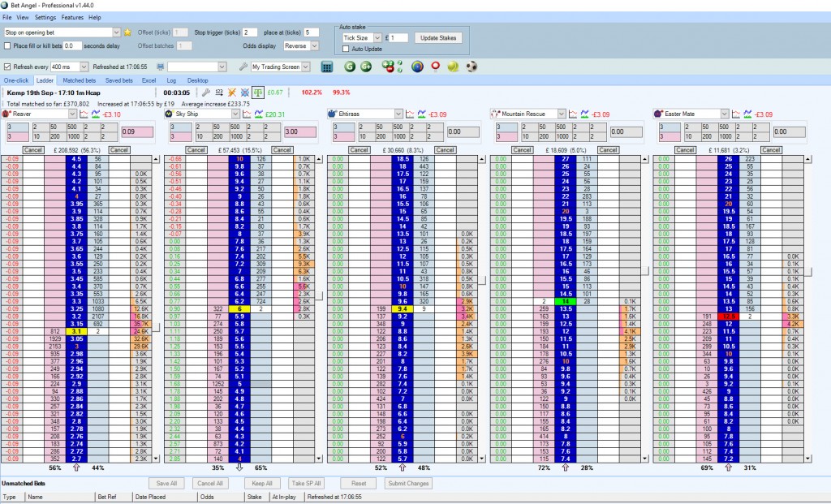Click the green G Guardian icon
831x504 pixels.
pos(349,67)
